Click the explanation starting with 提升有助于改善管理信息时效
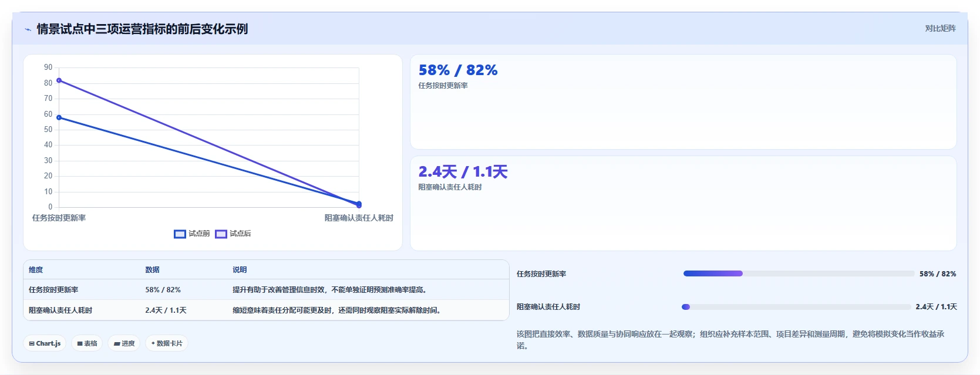The image size is (980, 375). [x=330, y=290]
